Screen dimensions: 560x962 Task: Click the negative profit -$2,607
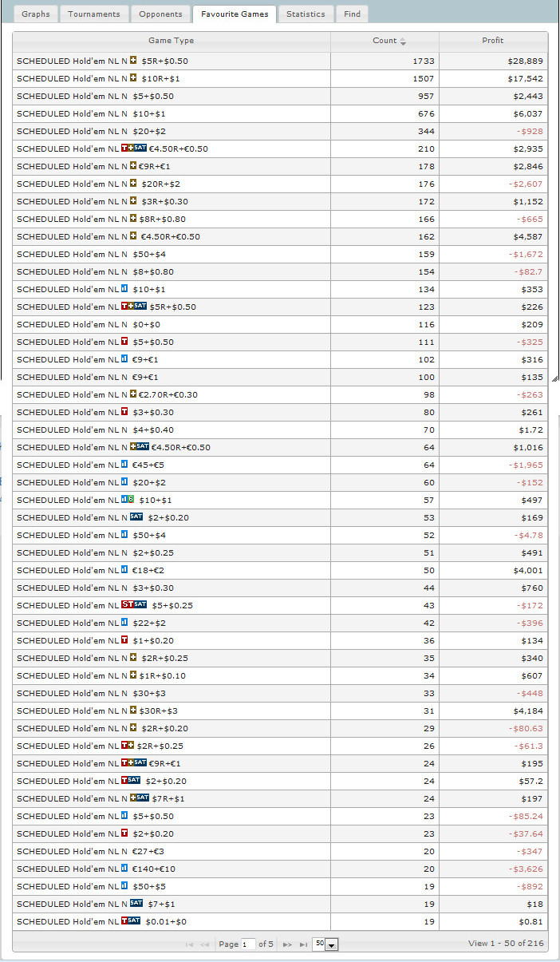(526, 184)
